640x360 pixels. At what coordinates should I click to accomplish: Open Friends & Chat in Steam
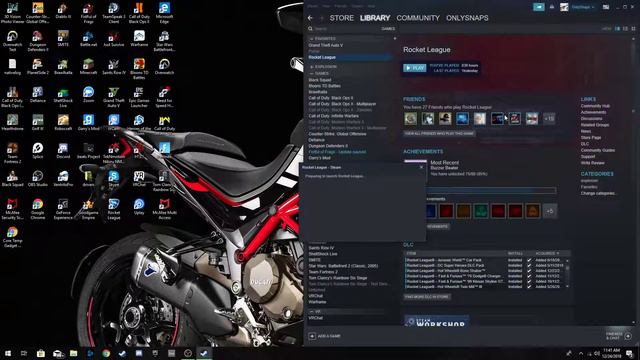point(619,336)
